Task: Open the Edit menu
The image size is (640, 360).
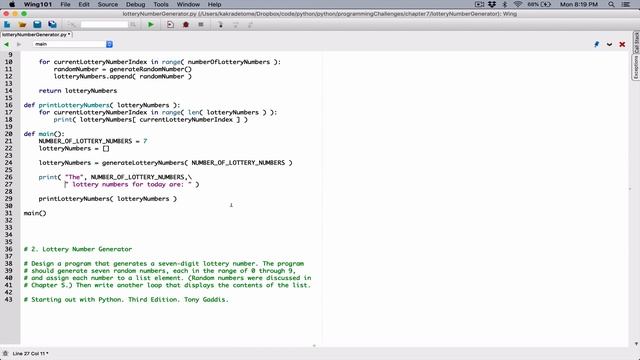Action: click(84, 4)
